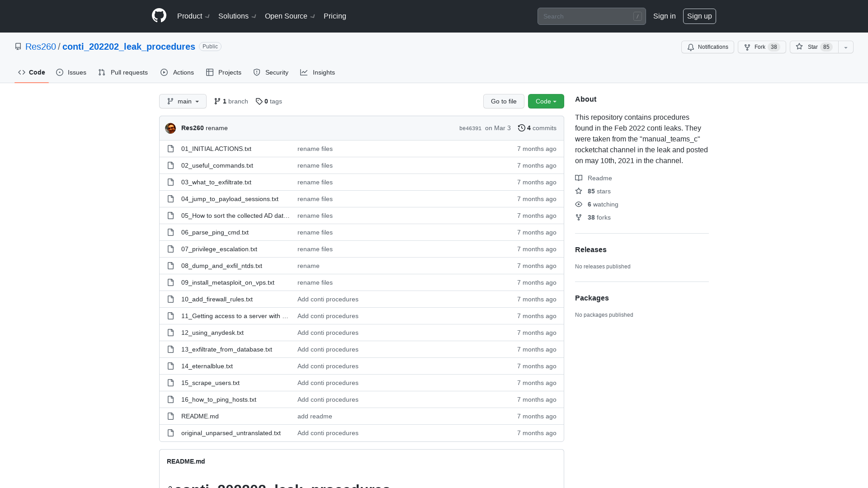868x488 pixels.
Task: Open the 4 commits history link
Action: (x=538, y=128)
